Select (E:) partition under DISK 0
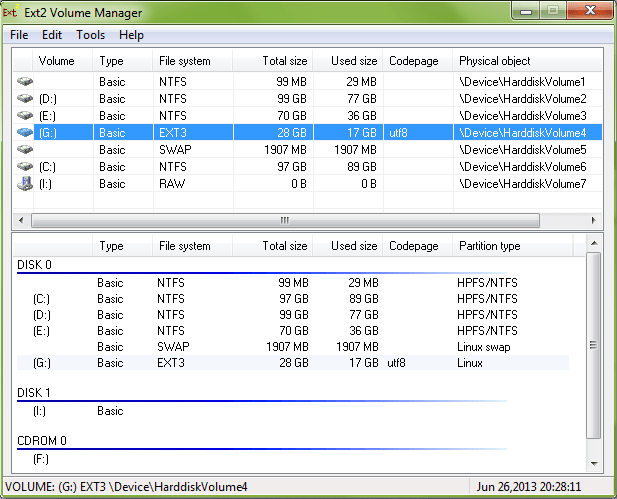Image resolution: width=617 pixels, height=499 pixels. click(41, 331)
